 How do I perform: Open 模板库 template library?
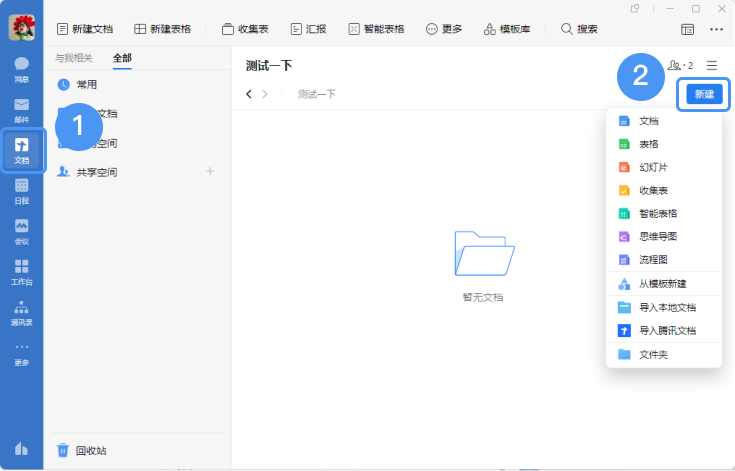[507, 29]
